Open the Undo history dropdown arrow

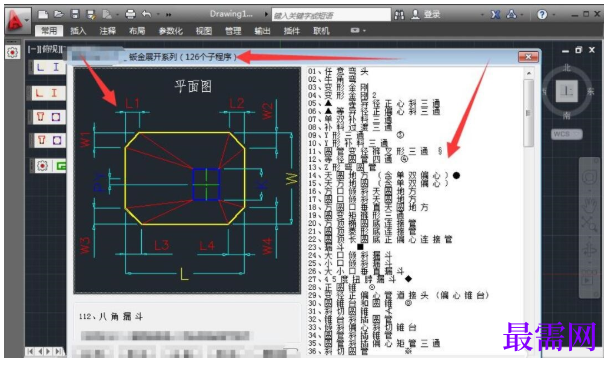158,15
